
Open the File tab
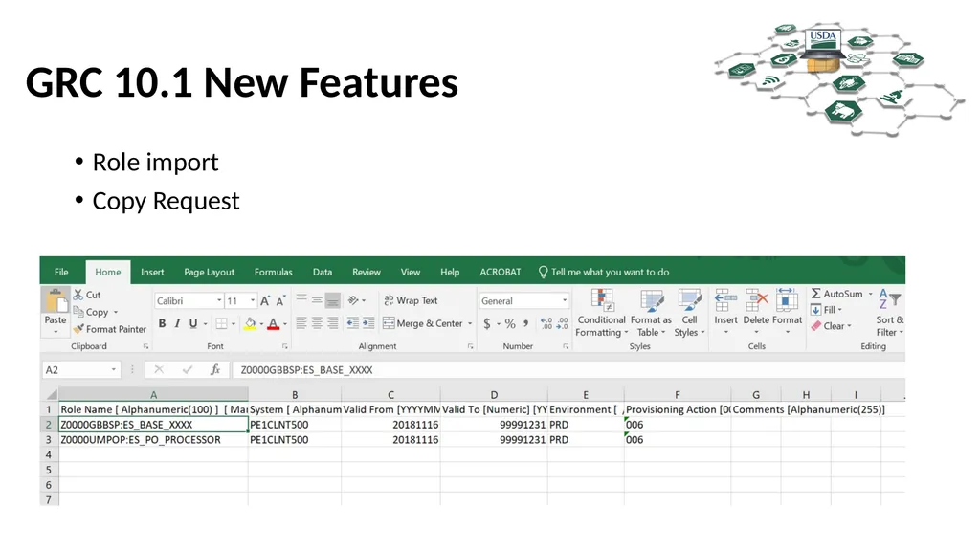pyautogui.click(x=61, y=272)
